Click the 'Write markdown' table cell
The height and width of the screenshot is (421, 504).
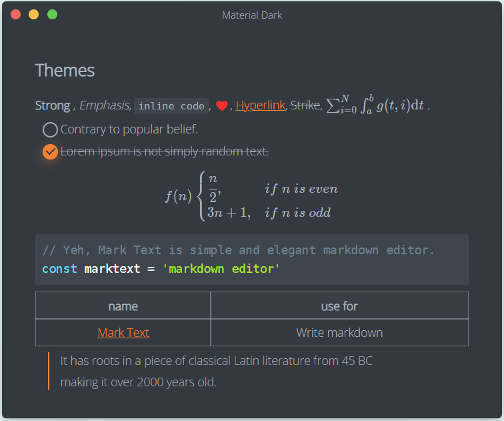(x=339, y=333)
